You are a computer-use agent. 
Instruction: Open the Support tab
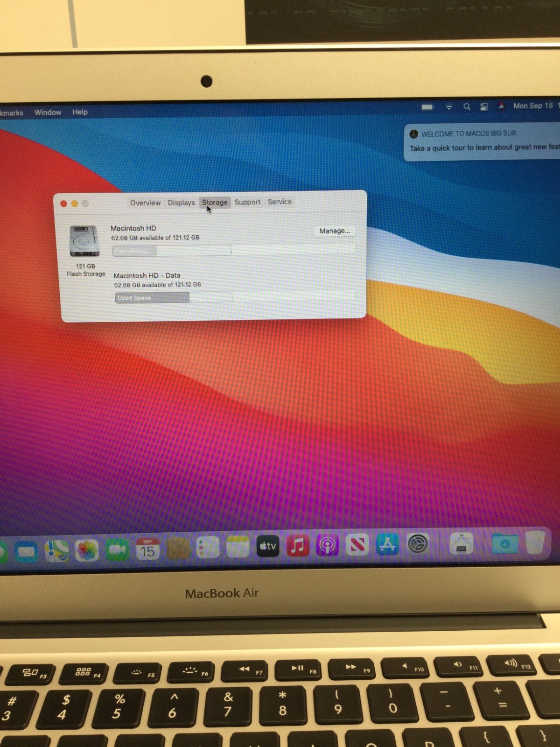click(247, 202)
